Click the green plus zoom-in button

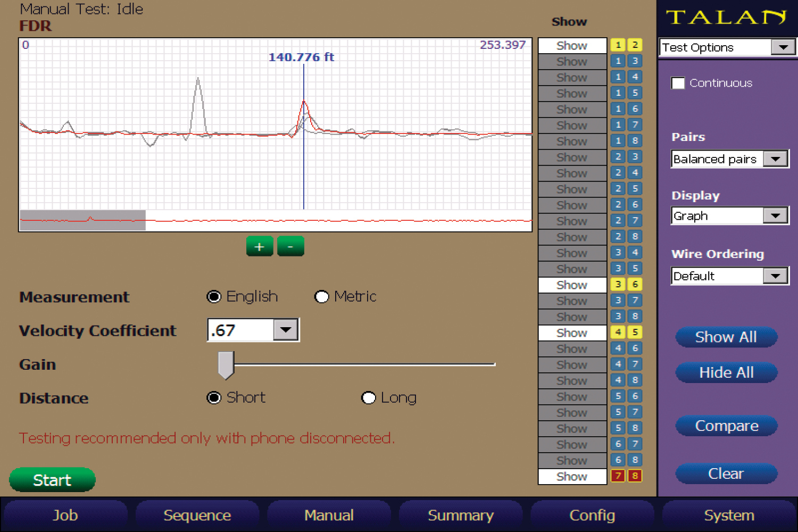click(x=260, y=246)
